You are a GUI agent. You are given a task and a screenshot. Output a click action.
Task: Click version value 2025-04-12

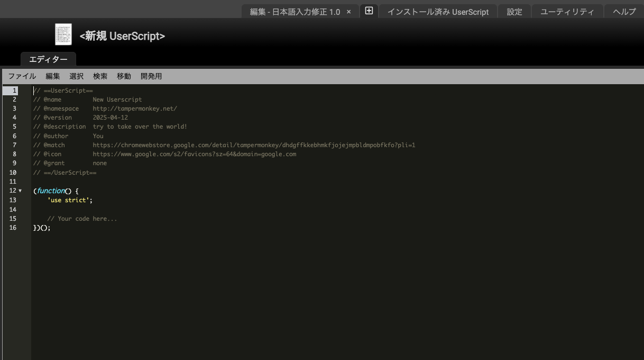tap(111, 118)
